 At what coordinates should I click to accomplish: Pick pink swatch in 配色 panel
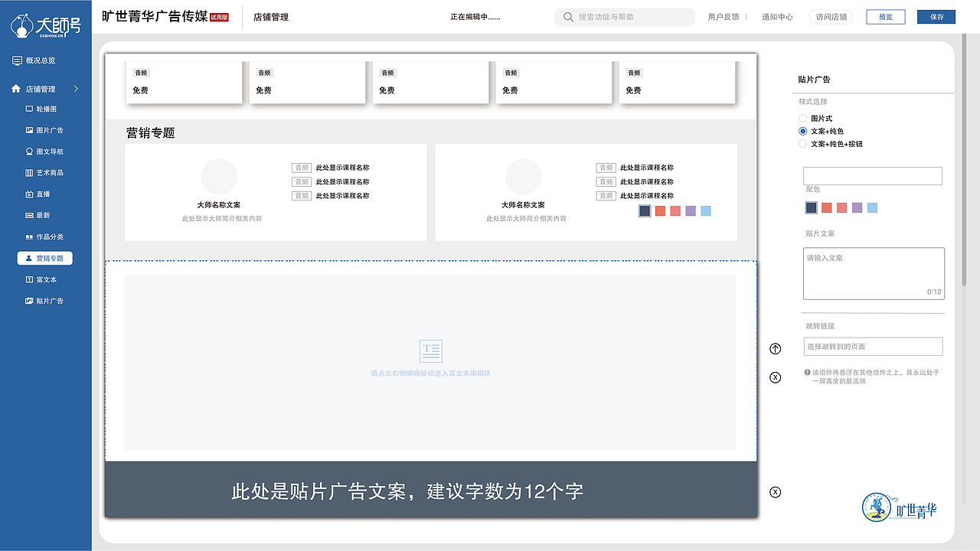(x=842, y=207)
